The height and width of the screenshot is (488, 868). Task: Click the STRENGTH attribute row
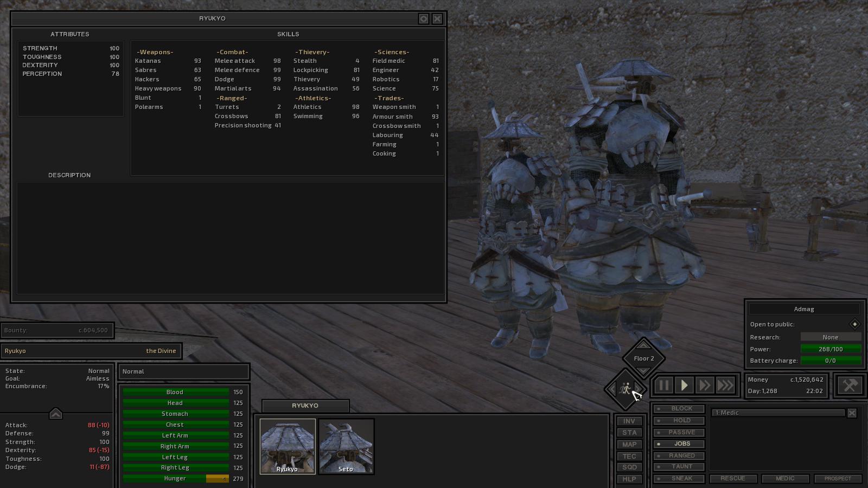tap(71, 48)
